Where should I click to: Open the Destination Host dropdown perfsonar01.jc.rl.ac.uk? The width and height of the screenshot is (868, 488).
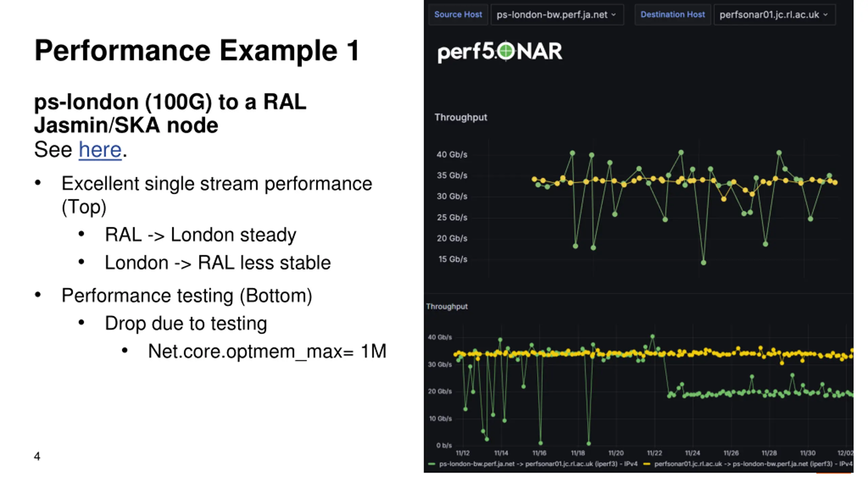(x=774, y=15)
